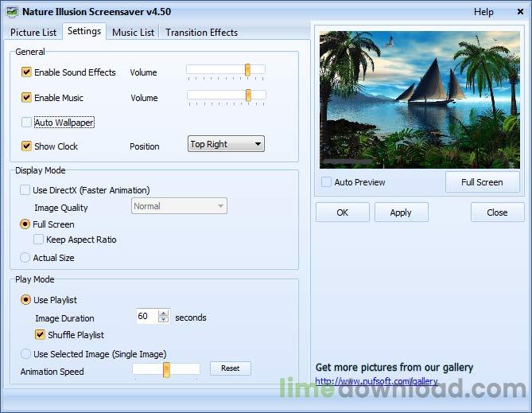This screenshot has height=413, width=532.
Task: Select the Actual Size radio button
Action: [25, 258]
